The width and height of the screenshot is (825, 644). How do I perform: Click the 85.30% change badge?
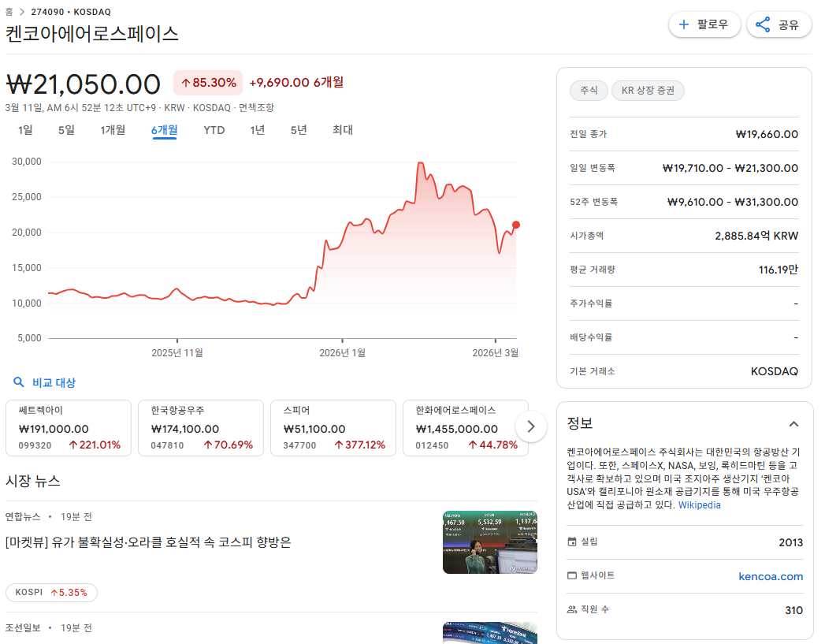tap(208, 83)
